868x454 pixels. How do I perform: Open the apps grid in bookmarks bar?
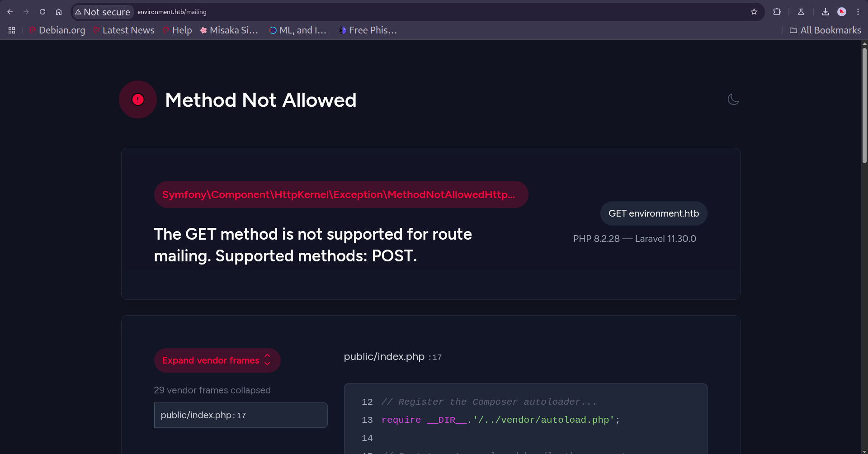pyautogui.click(x=12, y=30)
